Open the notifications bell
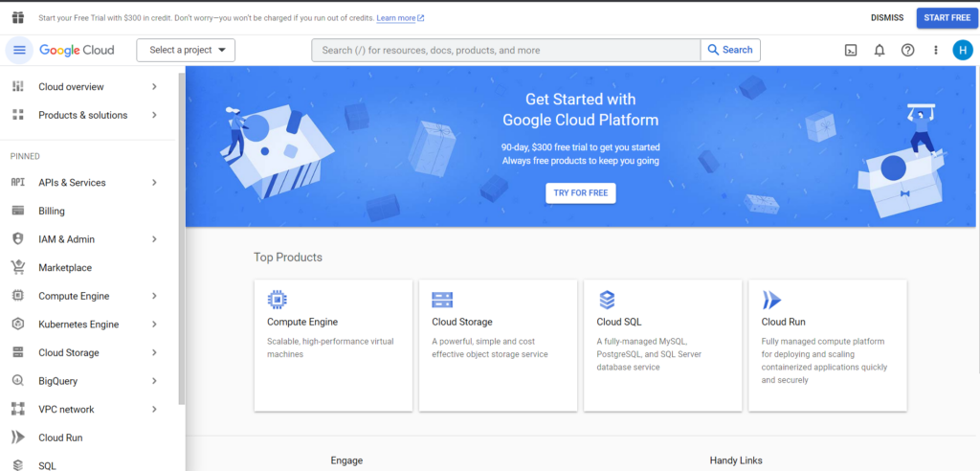Image resolution: width=980 pixels, height=471 pixels. pos(880,51)
